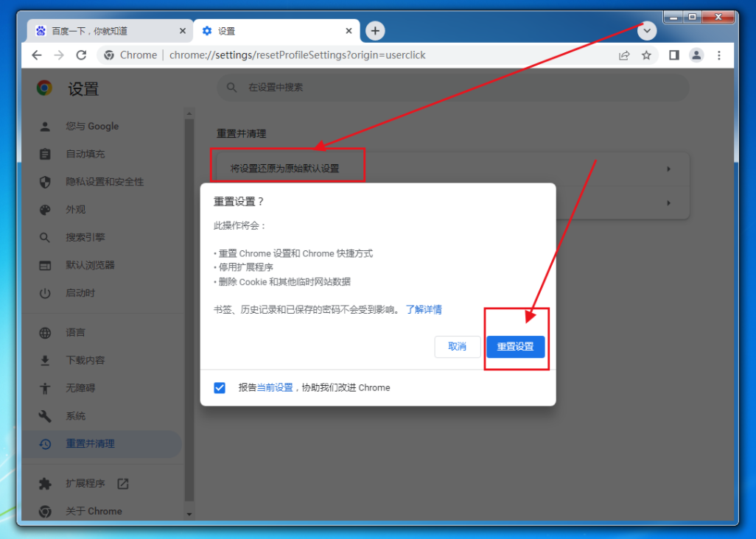Click the browser back arrow
Image resolution: width=756 pixels, height=539 pixels.
(37, 55)
